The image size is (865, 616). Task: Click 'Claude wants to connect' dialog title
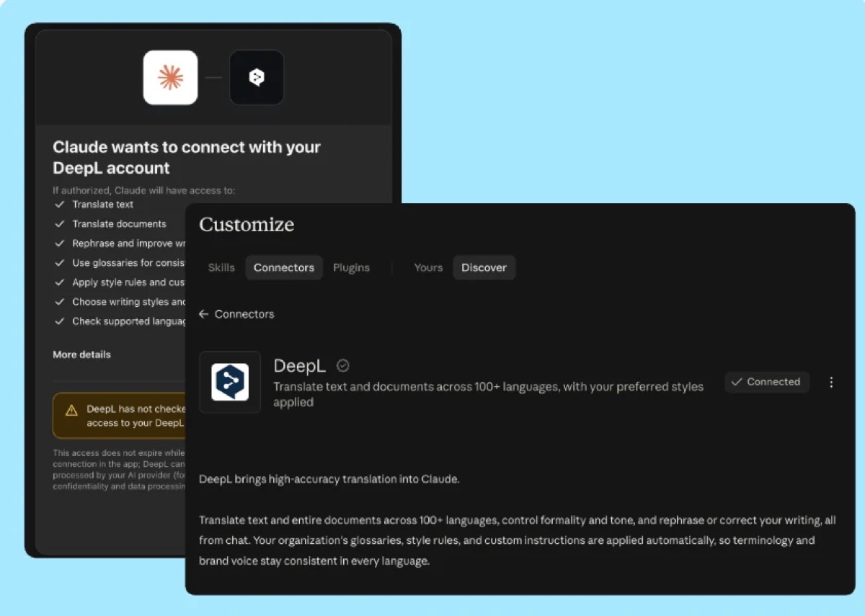pos(187,157)
